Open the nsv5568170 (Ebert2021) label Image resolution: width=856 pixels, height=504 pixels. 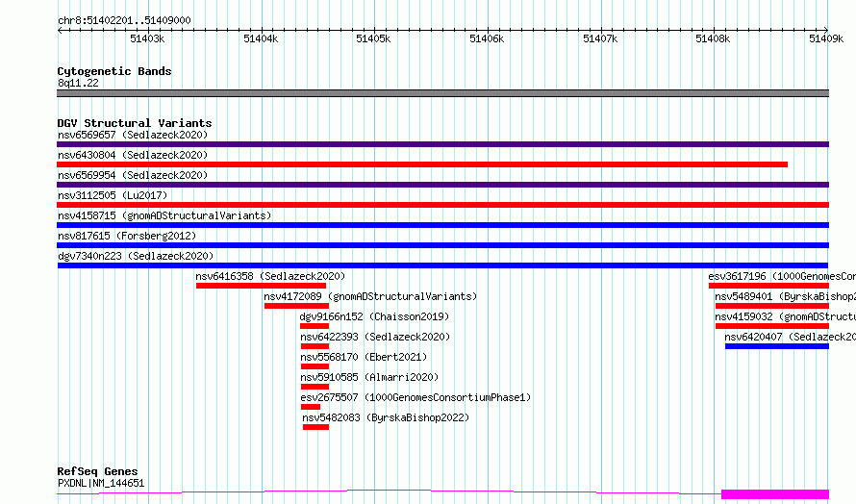tap(365, 357)
